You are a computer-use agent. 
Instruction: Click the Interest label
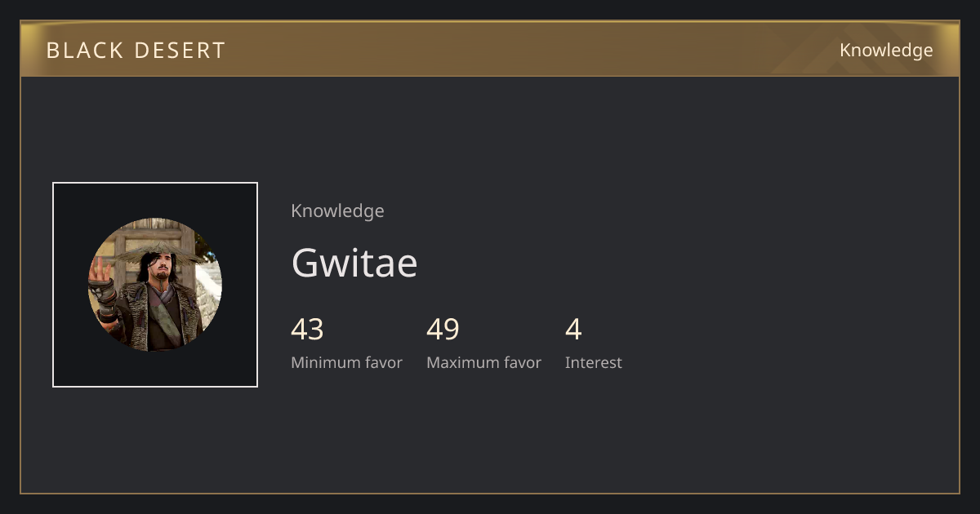click(593, 362)
